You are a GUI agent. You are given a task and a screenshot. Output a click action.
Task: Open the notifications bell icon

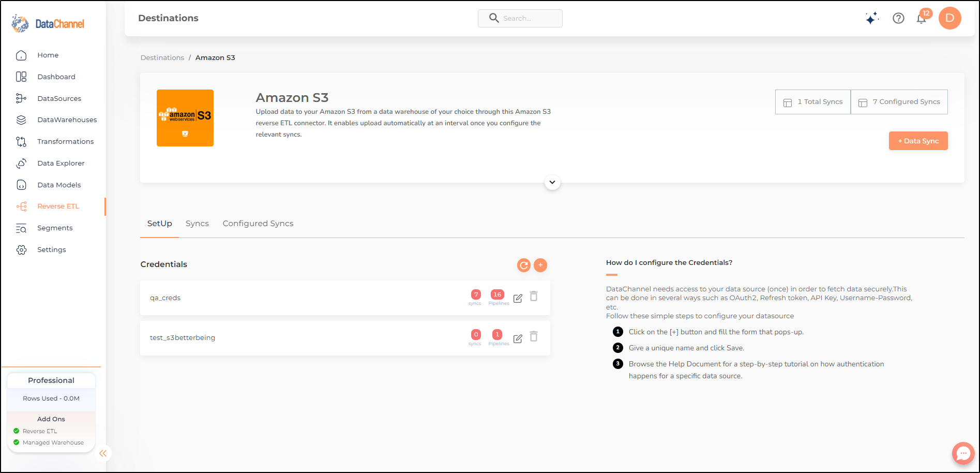[921, 19]
